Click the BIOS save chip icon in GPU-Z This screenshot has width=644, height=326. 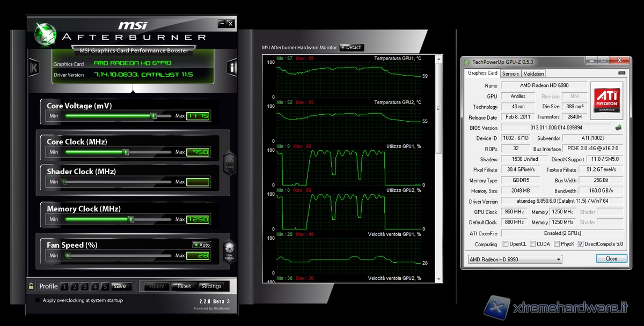click(618, 128)
